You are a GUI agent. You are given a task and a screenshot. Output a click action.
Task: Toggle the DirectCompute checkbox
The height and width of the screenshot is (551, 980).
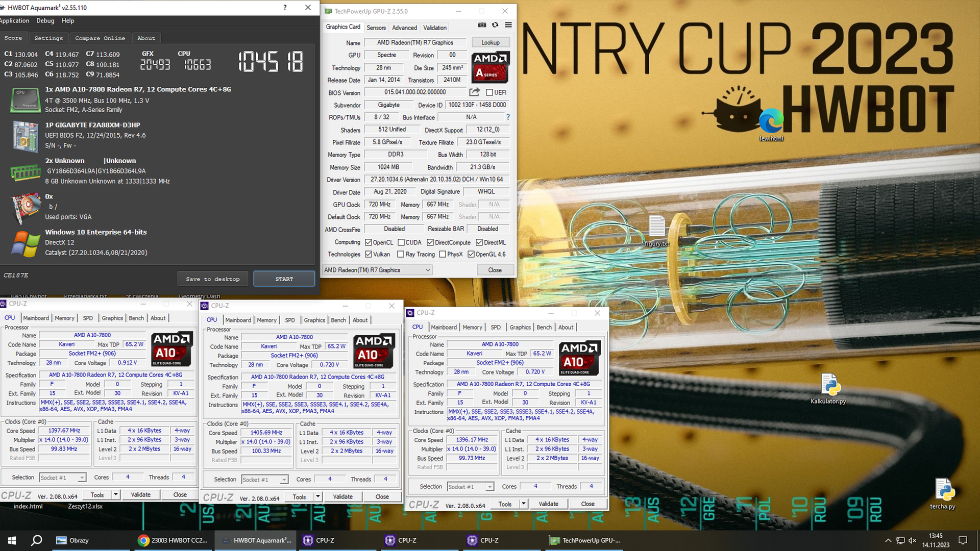pos(430,242)
